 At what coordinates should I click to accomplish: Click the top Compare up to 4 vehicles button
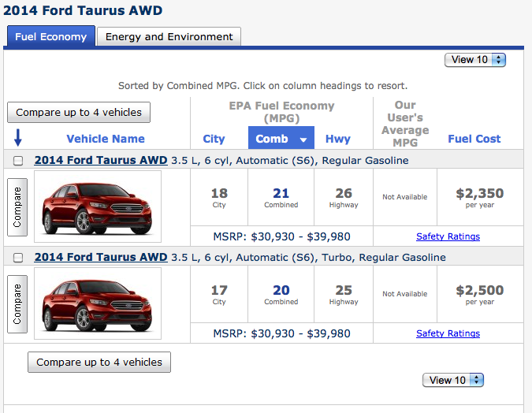point(79,113)
